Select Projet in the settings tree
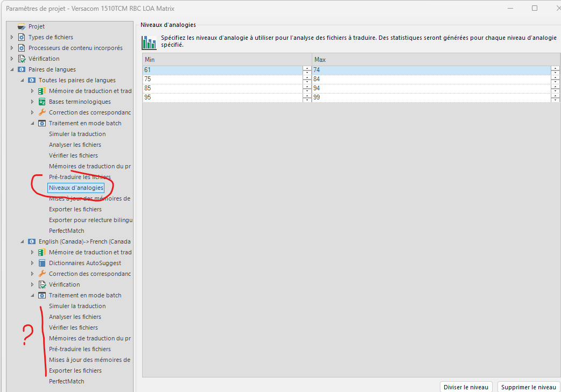This screenshot has width=561, height=392. pyautogui.click(x=37, y=26)
